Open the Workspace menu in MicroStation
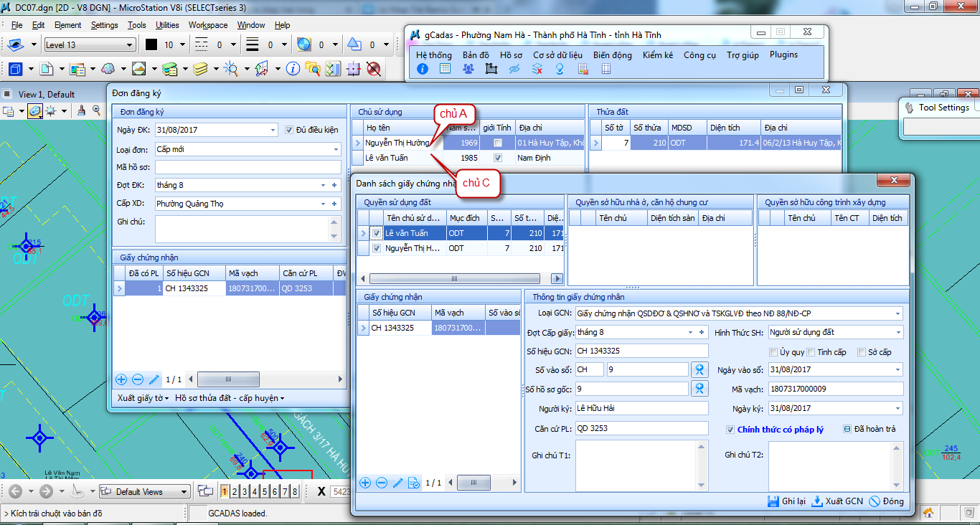 tap(207, 25)
